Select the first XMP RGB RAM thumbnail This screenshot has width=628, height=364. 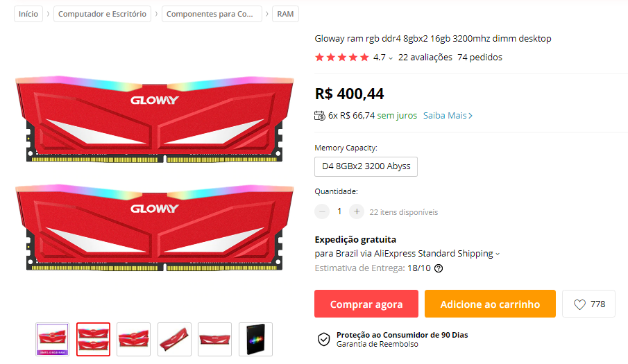pos(53,339)
